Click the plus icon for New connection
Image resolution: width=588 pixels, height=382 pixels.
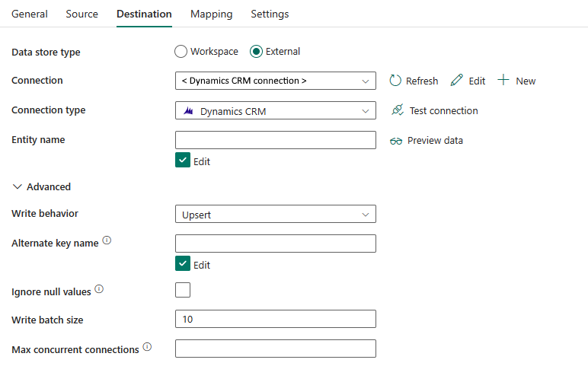tap(503, 80)
